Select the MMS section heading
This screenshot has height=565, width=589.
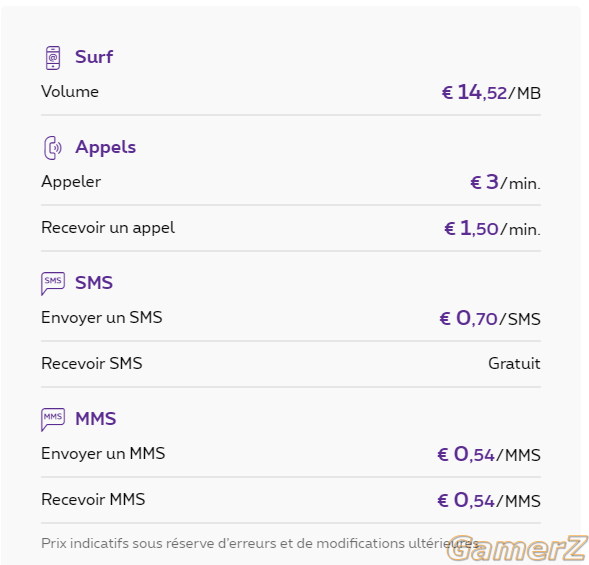click(96, 419)
